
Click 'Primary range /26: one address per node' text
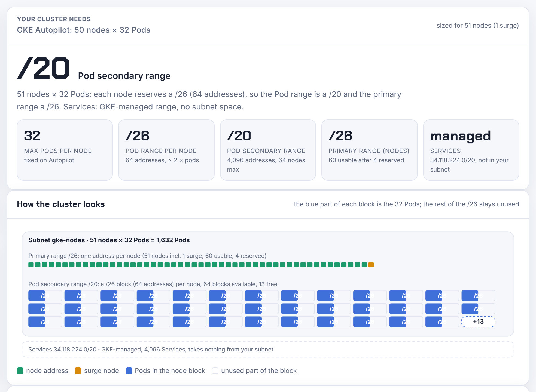147,256
